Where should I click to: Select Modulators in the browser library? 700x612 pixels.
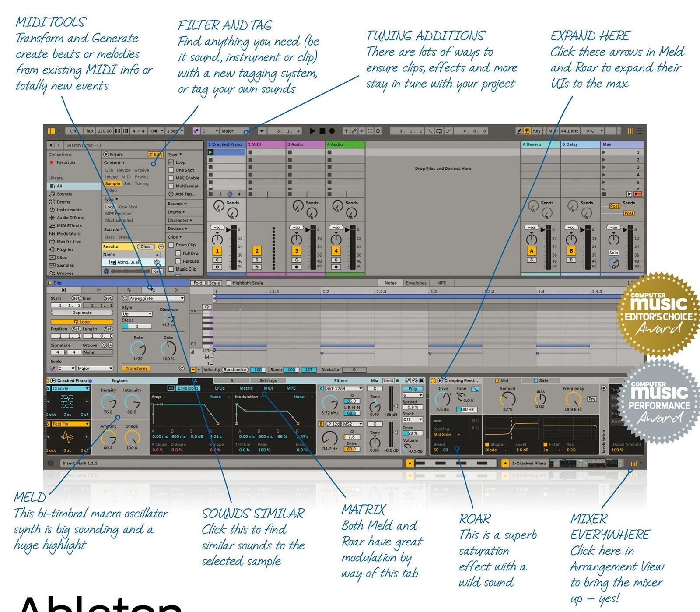[x=68, y=234]
